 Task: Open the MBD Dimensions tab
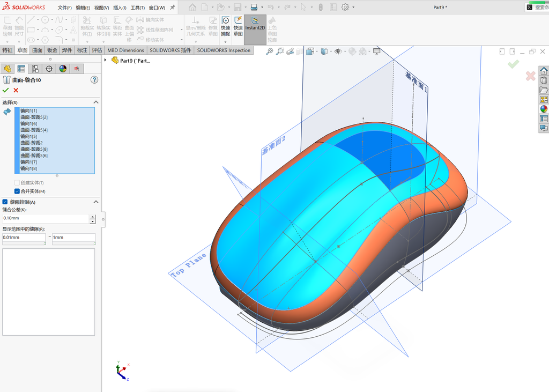(125, 50)
